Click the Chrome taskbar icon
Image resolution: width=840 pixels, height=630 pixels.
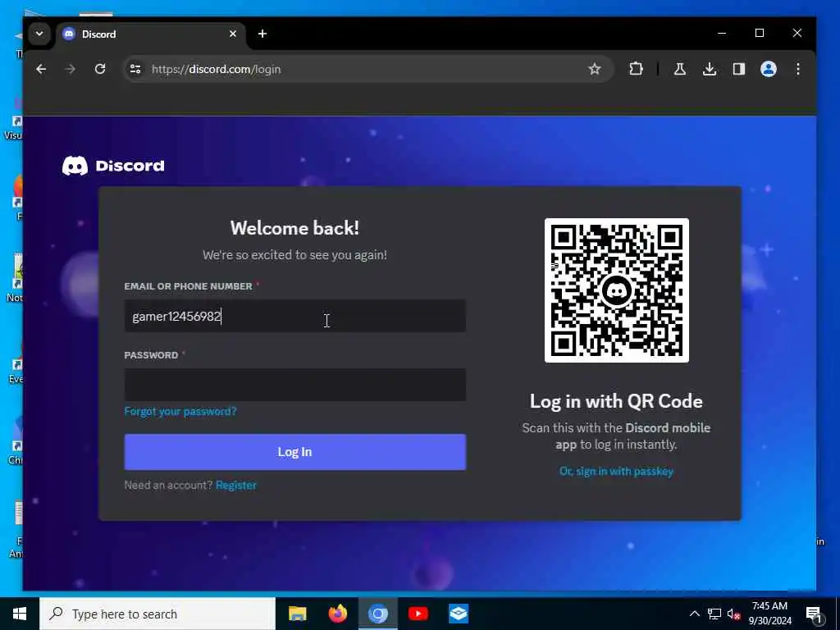(377, 614)
